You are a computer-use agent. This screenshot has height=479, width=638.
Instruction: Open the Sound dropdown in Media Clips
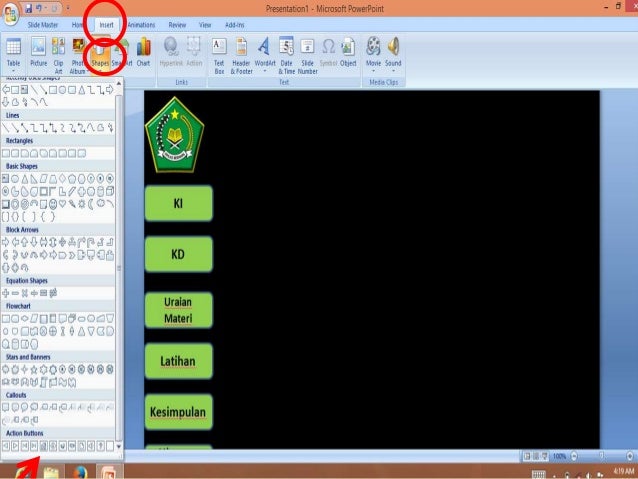tap(393, 55)
